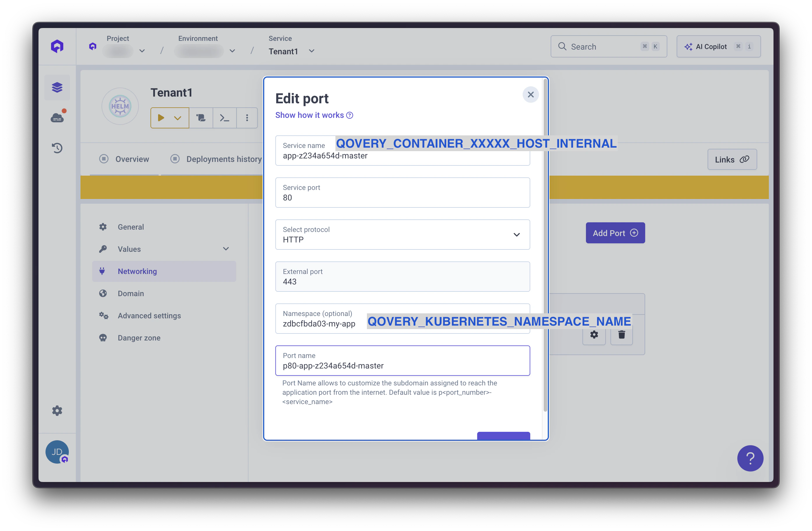Open the terminal icon for Tenant1
Screen dimensions: 812x531
tap(224, 118)
